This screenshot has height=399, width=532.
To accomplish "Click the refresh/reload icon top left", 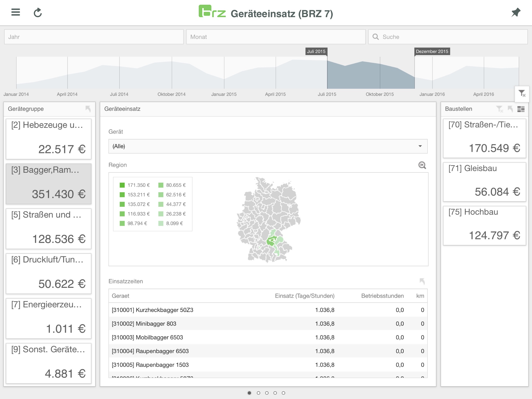I will [x=37, y=13].
